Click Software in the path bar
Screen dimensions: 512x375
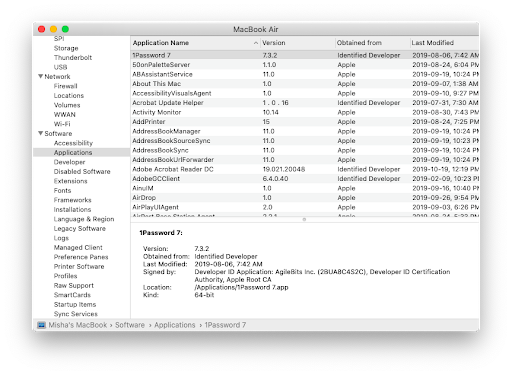click(x=130, y=325)
